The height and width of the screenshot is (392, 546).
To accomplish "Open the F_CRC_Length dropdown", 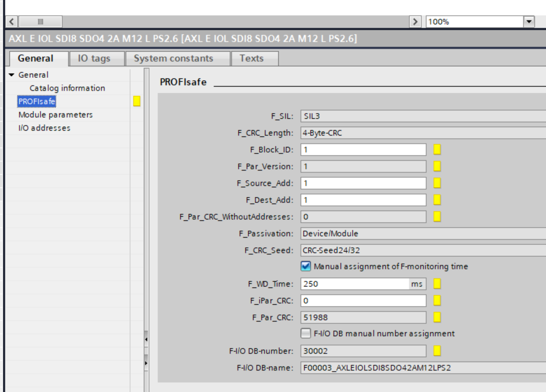I will (423, 133).
